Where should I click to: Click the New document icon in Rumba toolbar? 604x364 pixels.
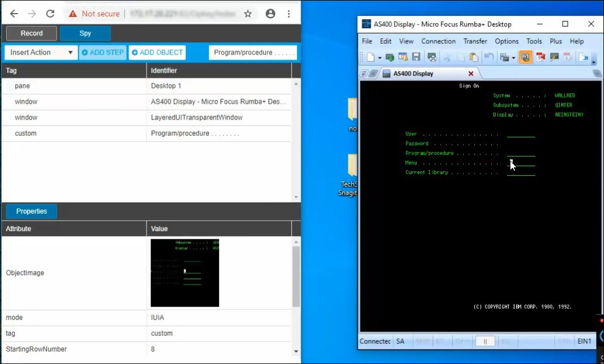371,57
